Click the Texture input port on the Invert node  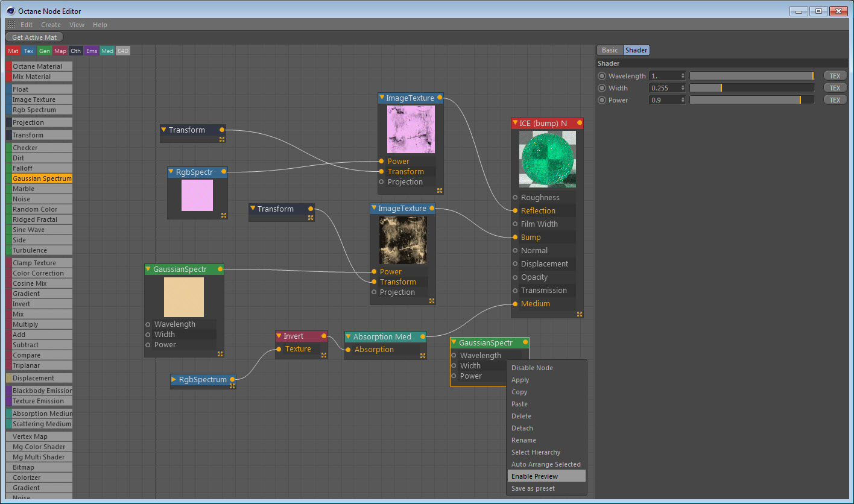[279, 348]
